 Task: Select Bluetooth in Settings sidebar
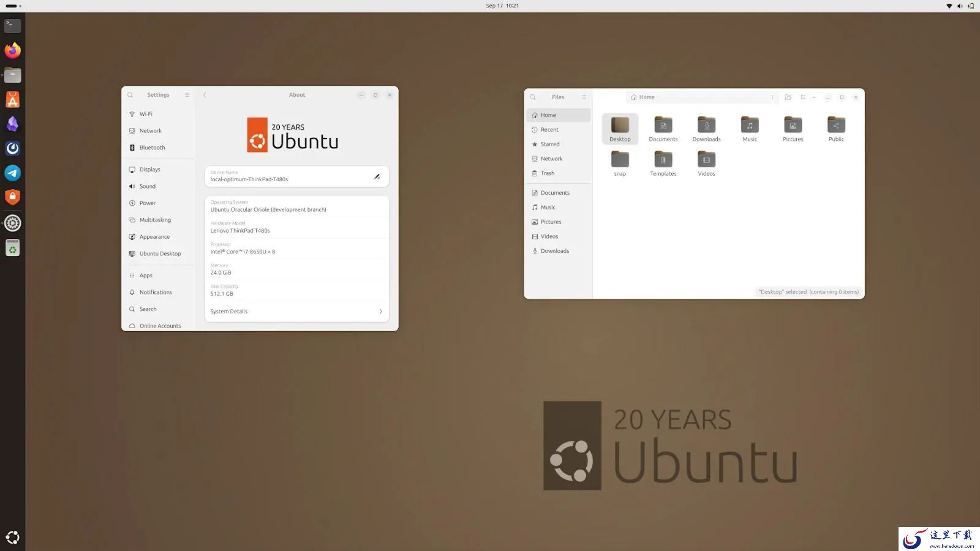tap(159, 148)
